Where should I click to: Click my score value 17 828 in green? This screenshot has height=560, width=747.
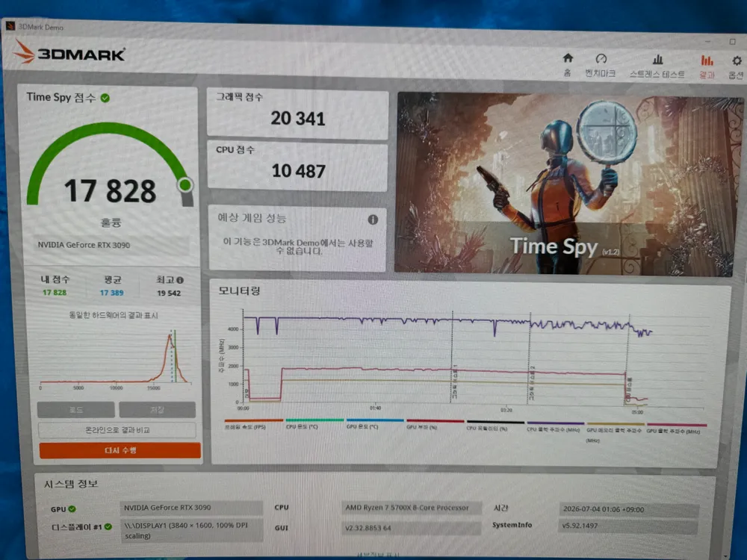55,293
